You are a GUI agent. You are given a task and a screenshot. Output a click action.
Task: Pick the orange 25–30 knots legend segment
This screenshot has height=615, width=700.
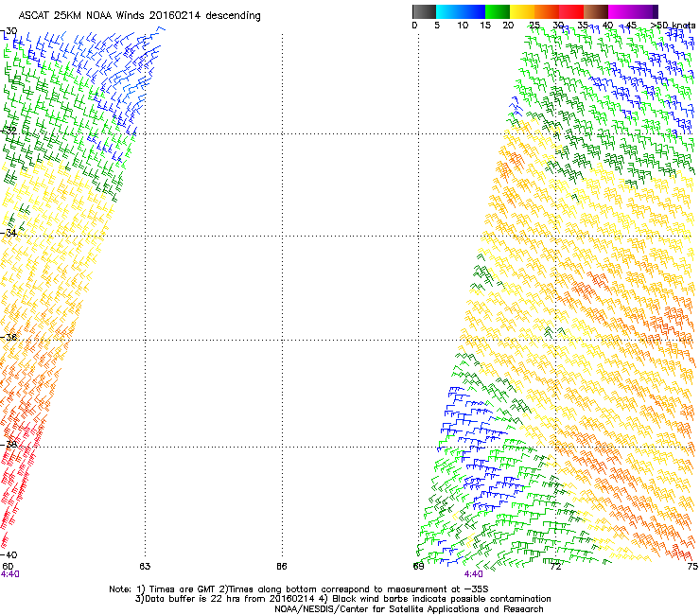(x=547, y=11)
